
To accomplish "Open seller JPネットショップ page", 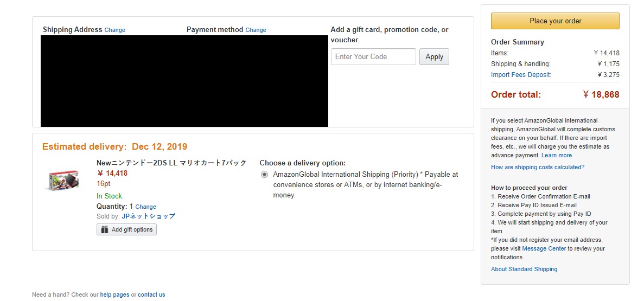I will (148, 216).
